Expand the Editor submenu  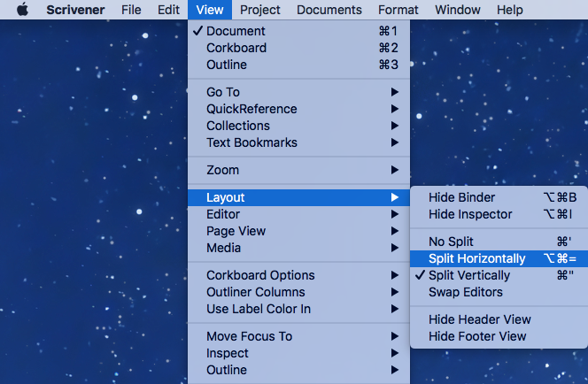pyautogui.click(x=299, y=214)
